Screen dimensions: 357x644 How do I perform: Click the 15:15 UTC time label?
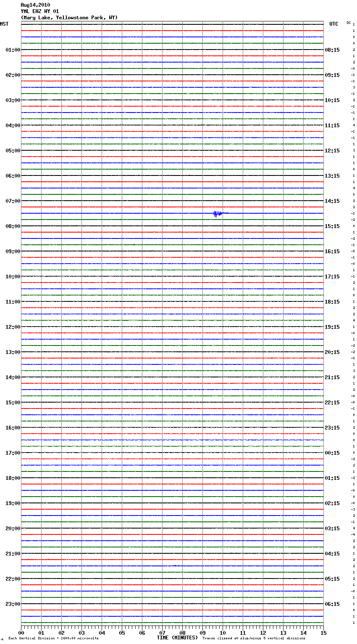(x=332, y=226)
